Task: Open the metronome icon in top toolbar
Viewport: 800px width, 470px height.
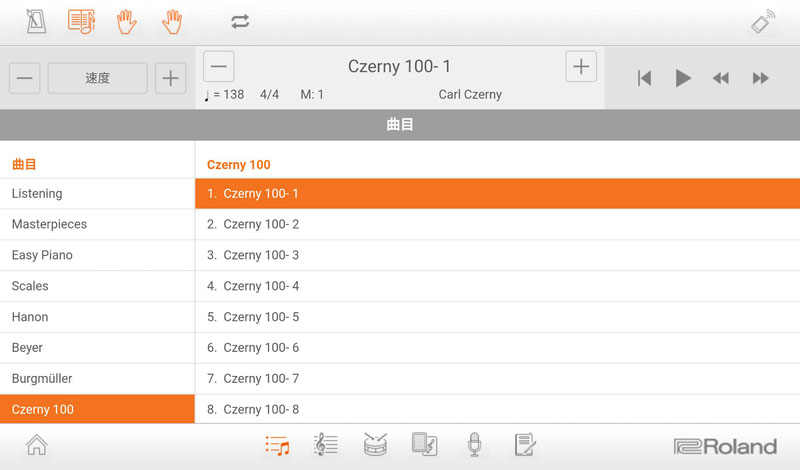Action: [35, 21]
